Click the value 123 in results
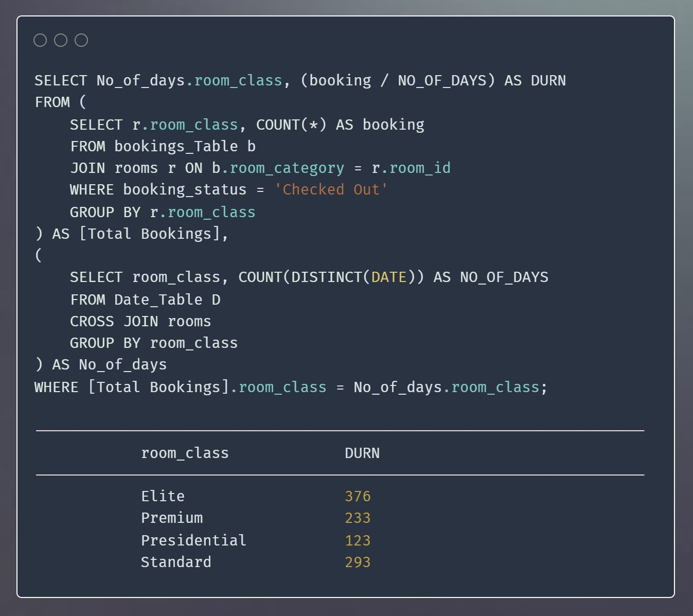693x616 pixels. (x=358, y=540)
